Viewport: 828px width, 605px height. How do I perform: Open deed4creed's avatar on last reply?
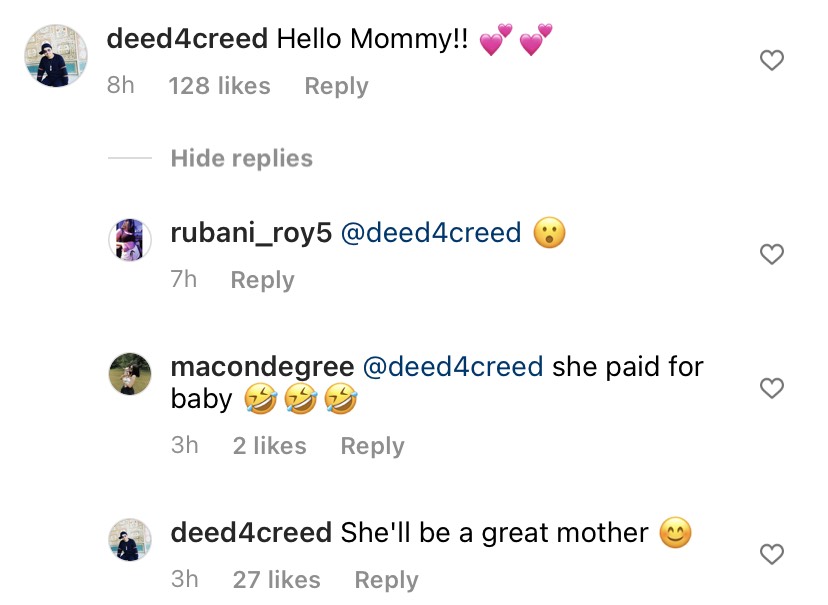130,540
